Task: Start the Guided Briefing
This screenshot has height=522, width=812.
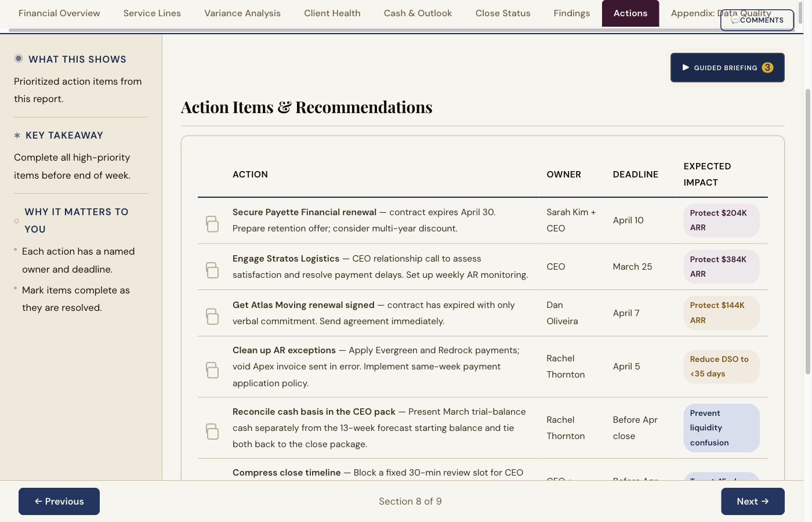Action: (727, 68)
